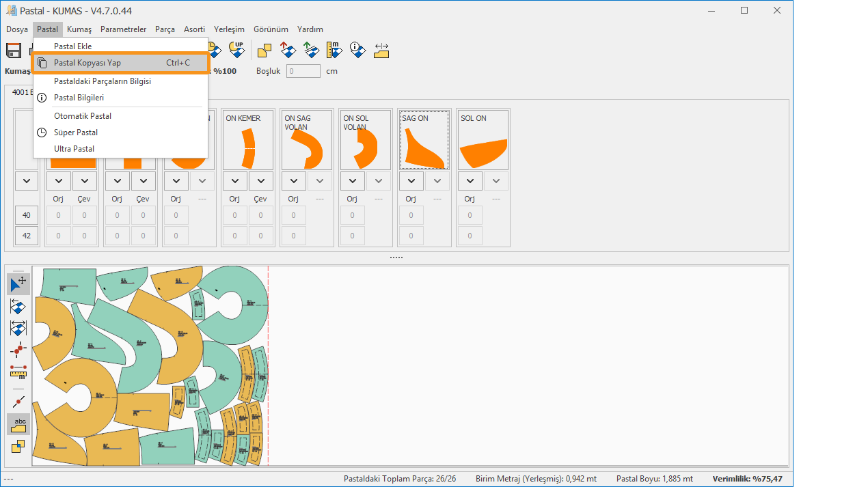Viewport: 868px width, 487px height.
Task: Click the save disk icon in toolbar
Action: [14, 50]
